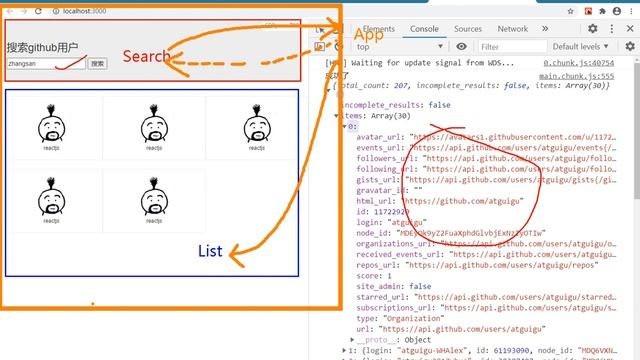Go back in browser history
This screenshot has height=360, width=640.
click(10, 11)
